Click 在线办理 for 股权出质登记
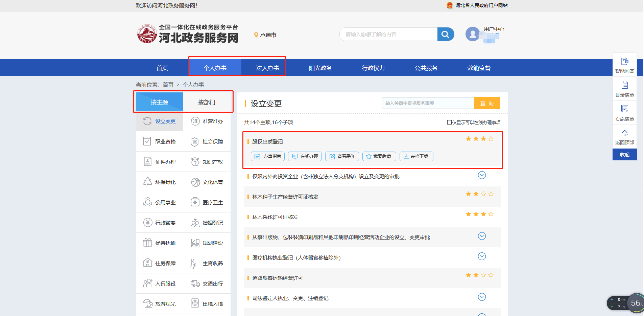Viewport: 644px width, 316px height. click(x=305, y=156)
